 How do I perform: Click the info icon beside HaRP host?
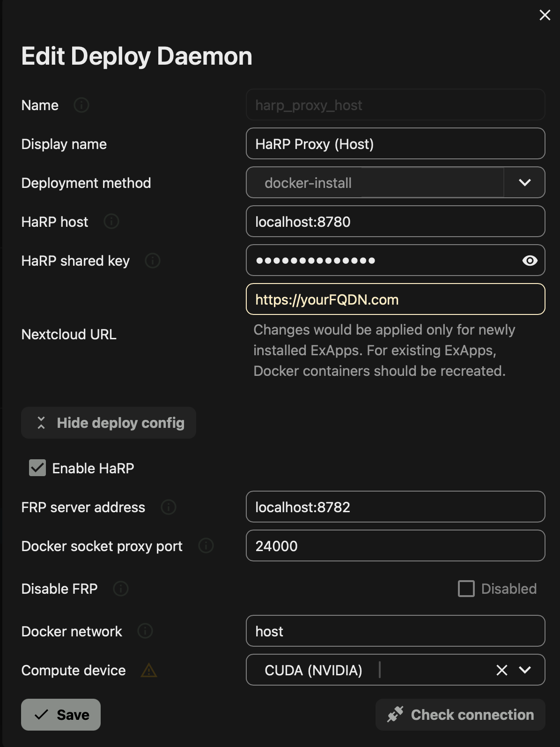pyautogui.click(x=111, y=221)
